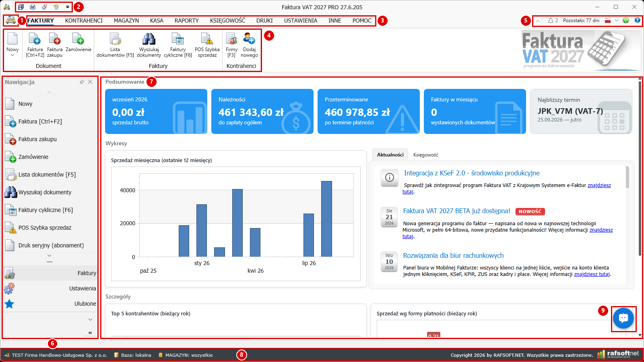
Task: Click Wyszukaj dokumenty binoculars in ribbon
Action: [149, 45]
